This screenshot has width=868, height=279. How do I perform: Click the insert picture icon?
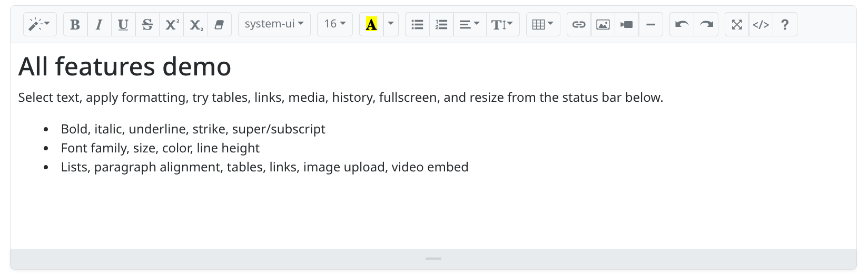pos(603,24)
